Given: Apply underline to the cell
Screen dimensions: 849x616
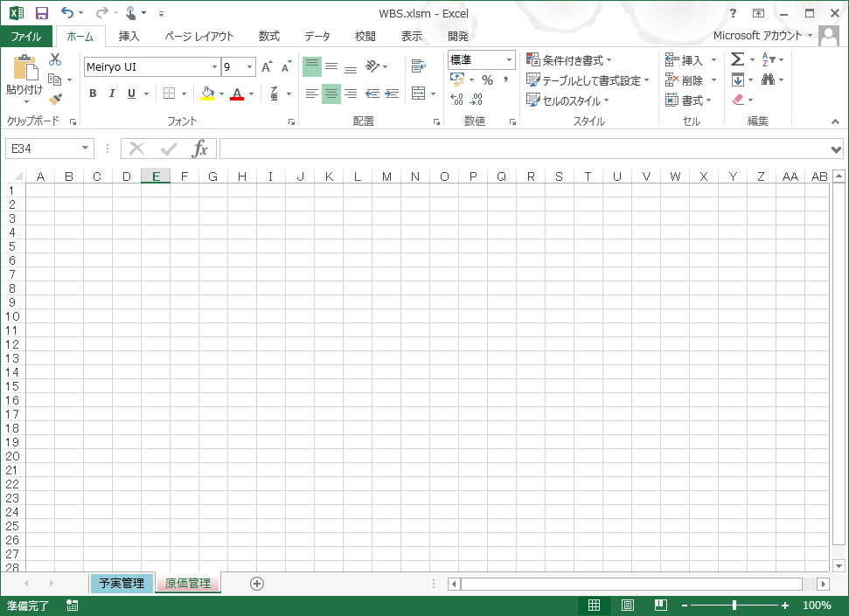Looking at the screenshot, I should (129, 93).
